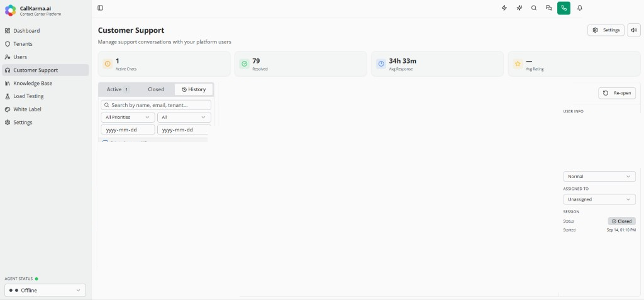
Task: Open White Label page
Action: [45, 109]
